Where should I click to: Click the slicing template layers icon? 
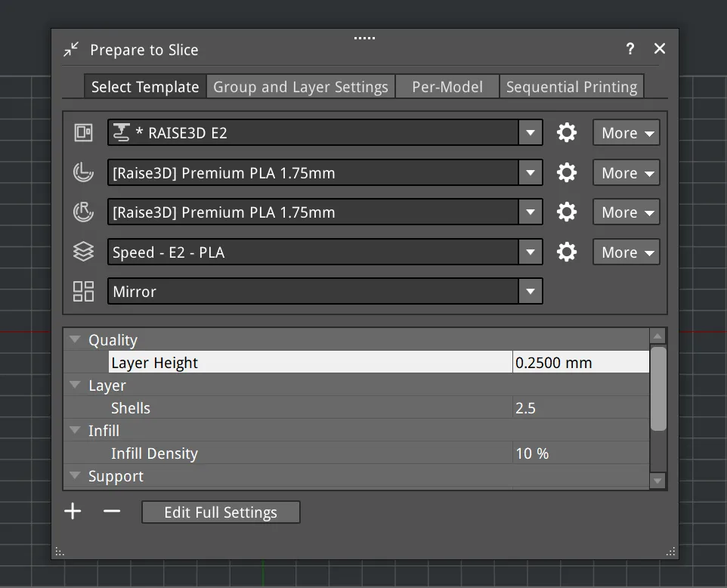(83, 252)
